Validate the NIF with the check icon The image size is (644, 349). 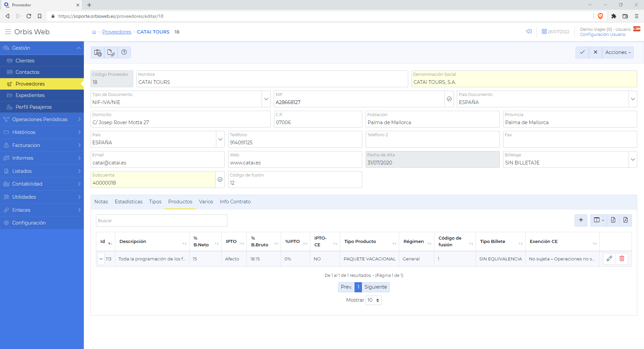point(449,99)
